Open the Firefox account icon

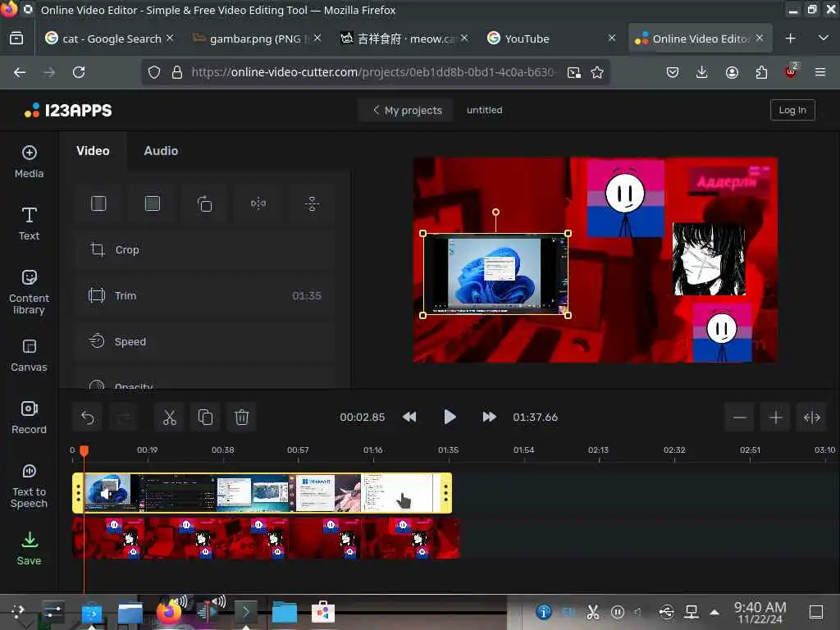(732, 72)
